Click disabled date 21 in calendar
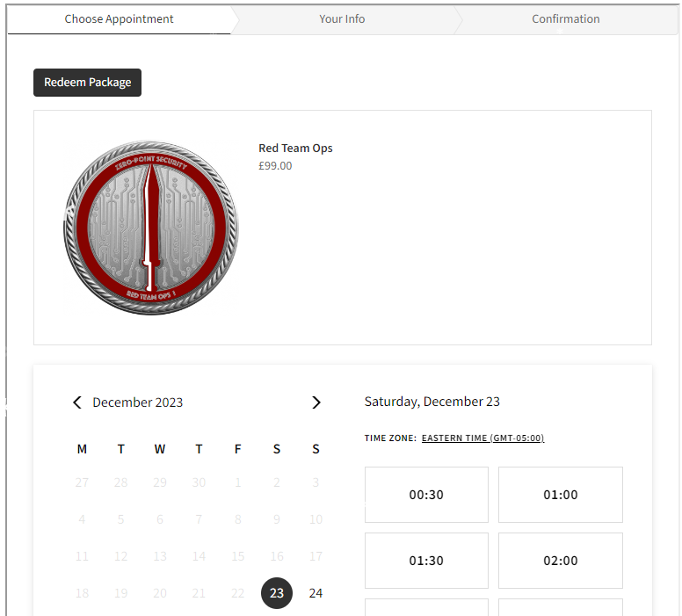Viewport: 682px width, 616px height. (x=199, y=593)
